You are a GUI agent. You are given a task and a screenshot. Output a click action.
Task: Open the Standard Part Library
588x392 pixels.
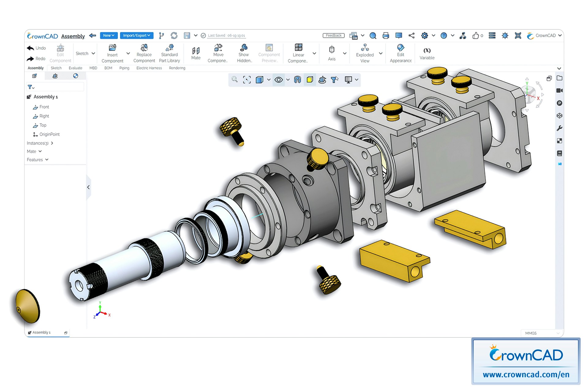(169, 53)
